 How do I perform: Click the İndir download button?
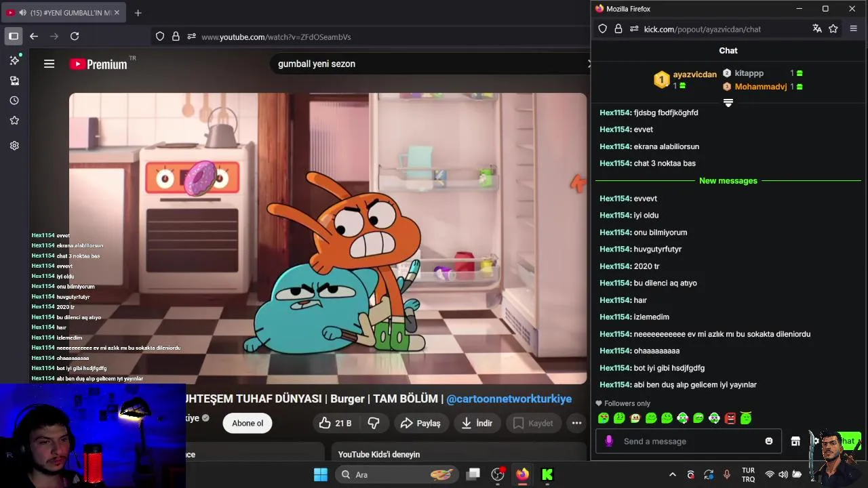(477, 423)
